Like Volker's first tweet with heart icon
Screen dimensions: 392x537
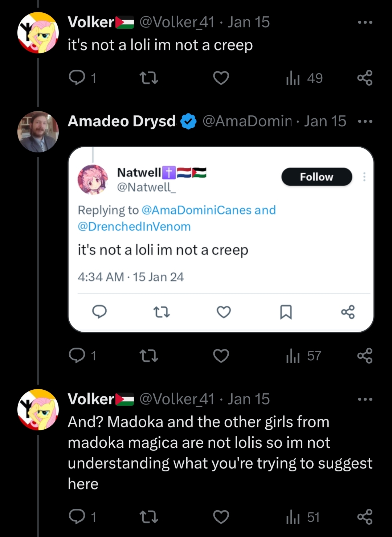click(x=221, y=78)
